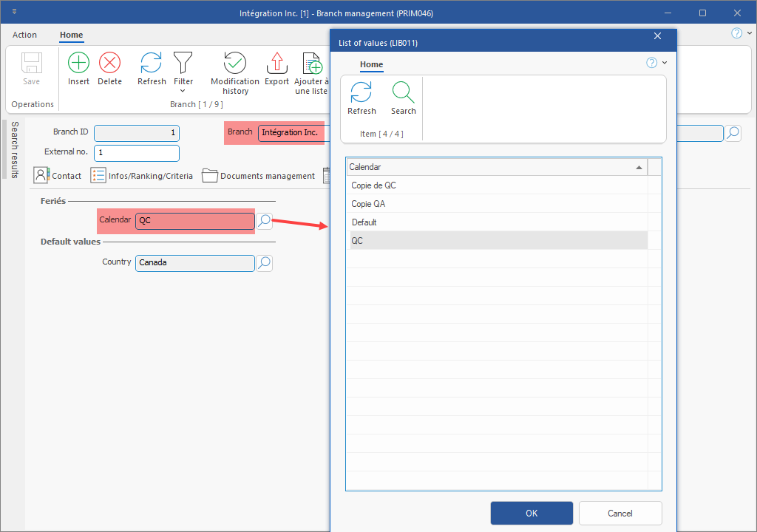Switch to the Infos/Ranking/Criteria tab
The height and width of the screenshot is (532, 757).
pyautogui.click(x=142, y=176)
